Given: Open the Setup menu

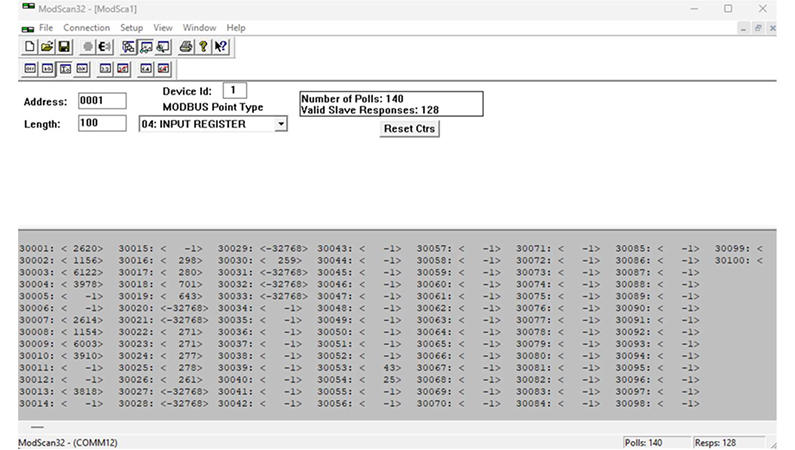Looking at the screenshot, I should 131,28.
